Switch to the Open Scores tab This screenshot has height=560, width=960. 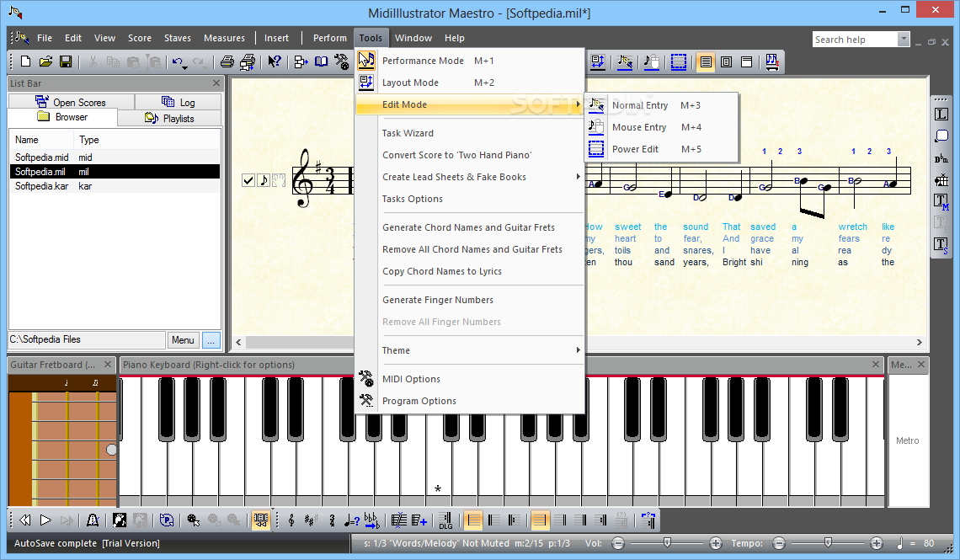click(71, 102)
